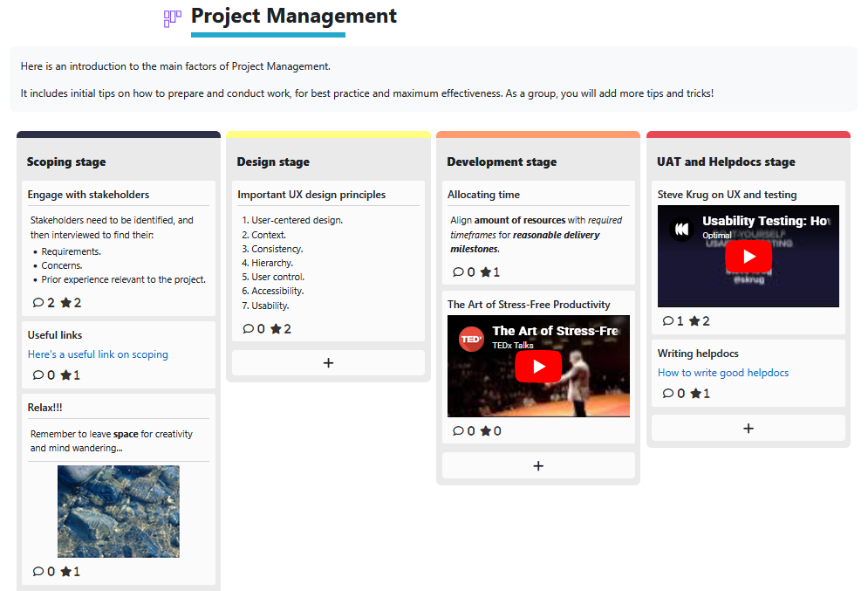Add a new post to Design stage
The image size is (868, 591).
coord(328,362)
